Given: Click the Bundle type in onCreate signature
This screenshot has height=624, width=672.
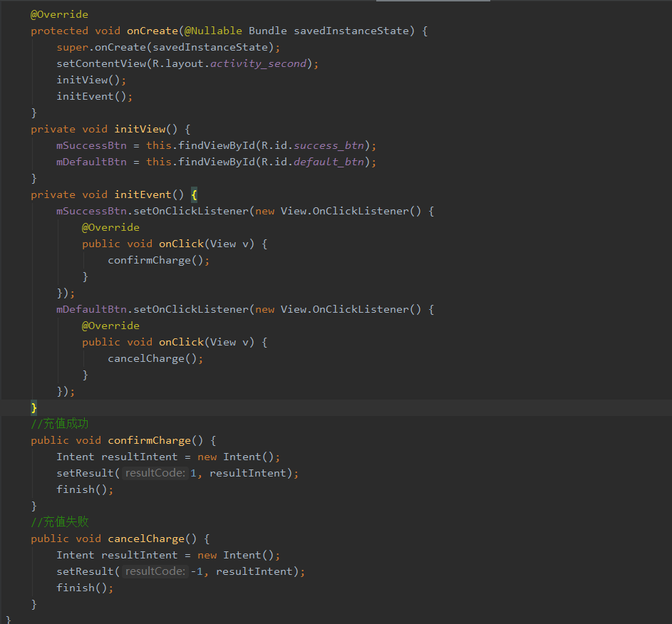Looking at the screenshot, I should (268, 31).
